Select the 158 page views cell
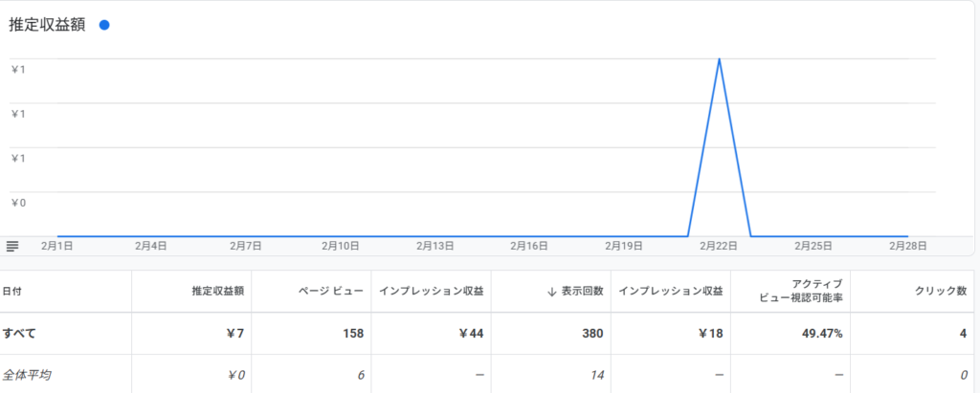 click(350, 334)
